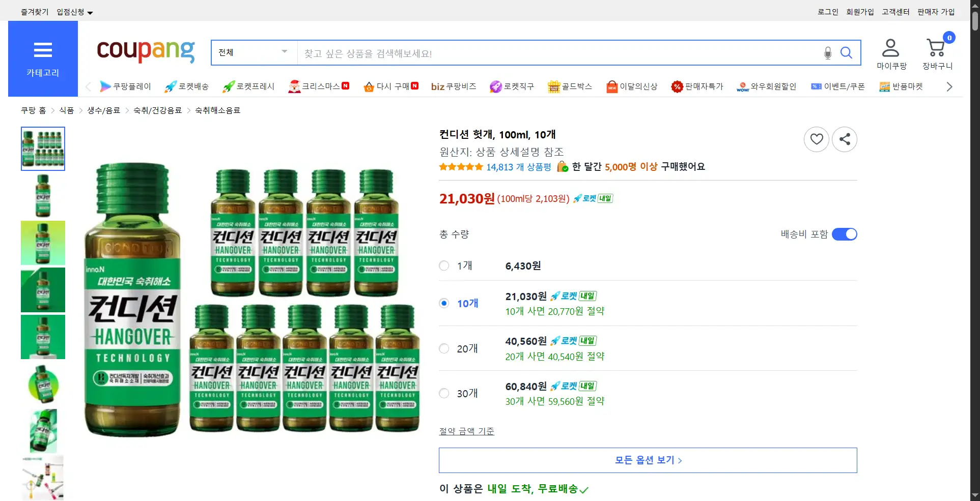Image resolution: width=980 pixels, height=501 pixels.
Task: Open the hamburger category menu
Action: pyautogui.click(x=43, y=50)
